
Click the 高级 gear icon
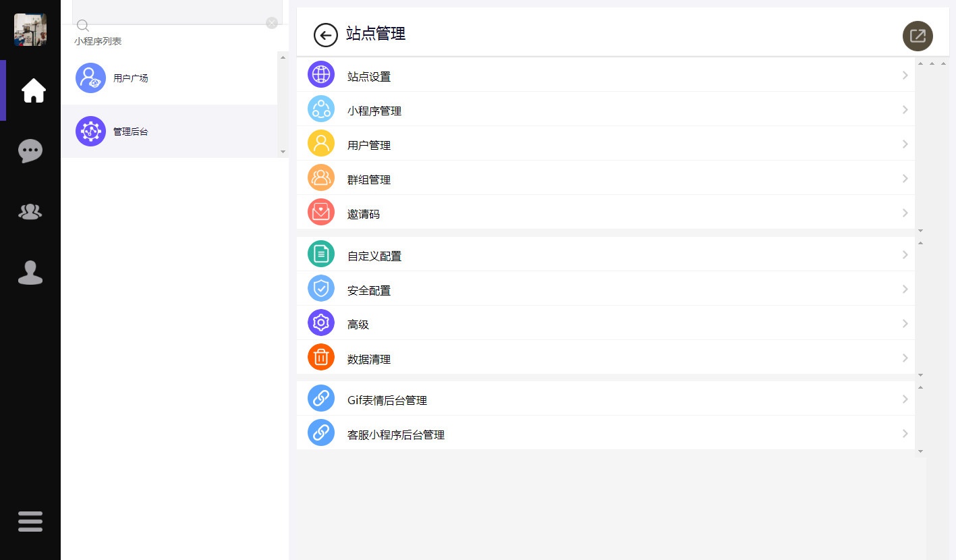coord(321,323)
